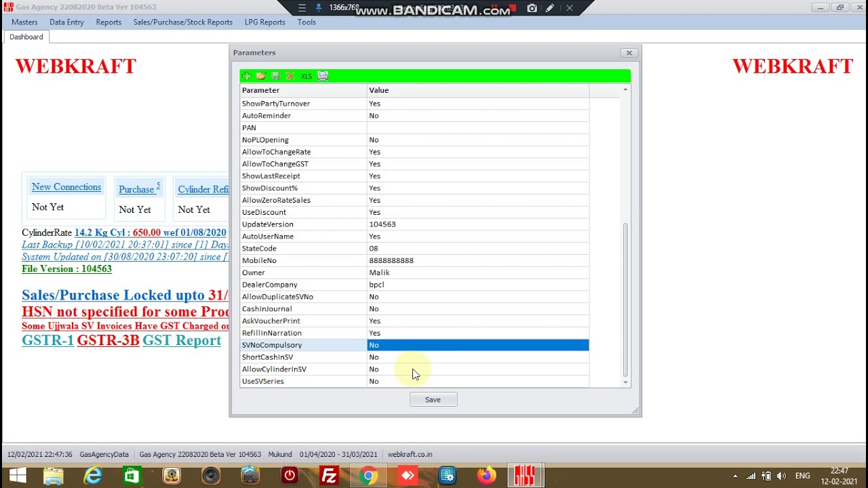
Task: Open the Reports menu
Action: tap(108, 22)
